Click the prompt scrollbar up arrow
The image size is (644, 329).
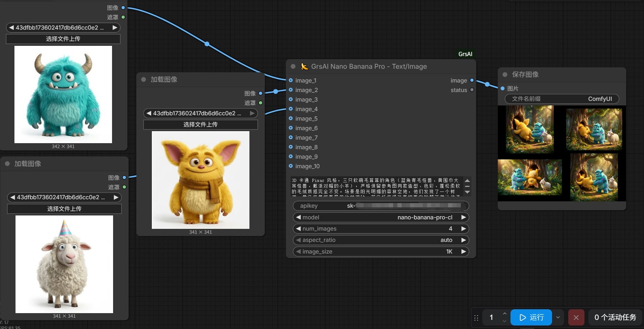[467, 180]
